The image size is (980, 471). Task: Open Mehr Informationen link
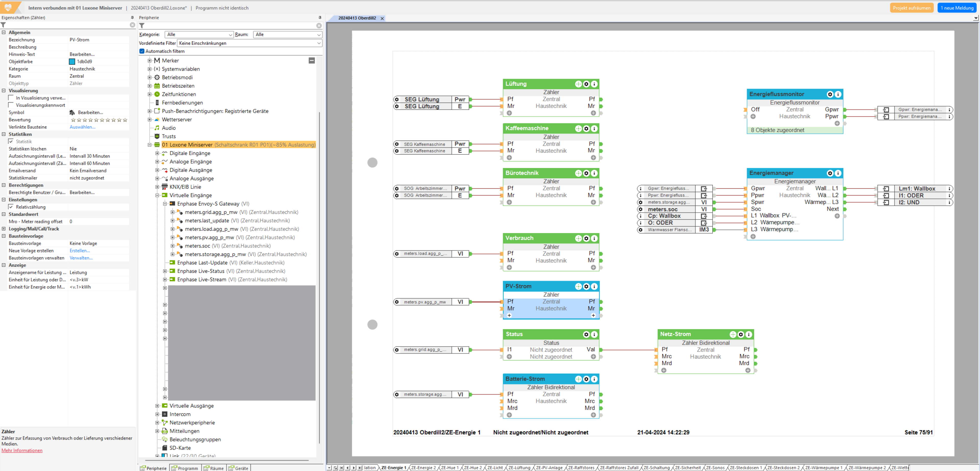point(22,451)
